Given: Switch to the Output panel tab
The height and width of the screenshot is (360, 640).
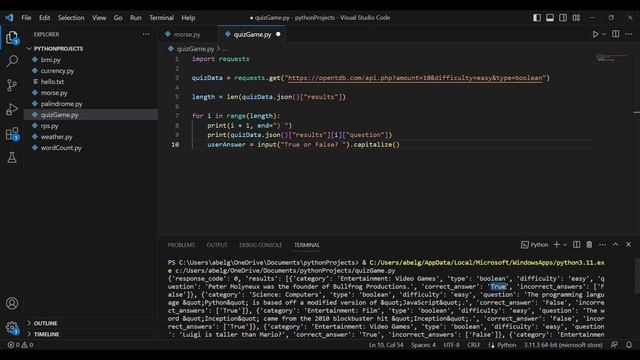Looking at the screenshot, I should 217,245.
